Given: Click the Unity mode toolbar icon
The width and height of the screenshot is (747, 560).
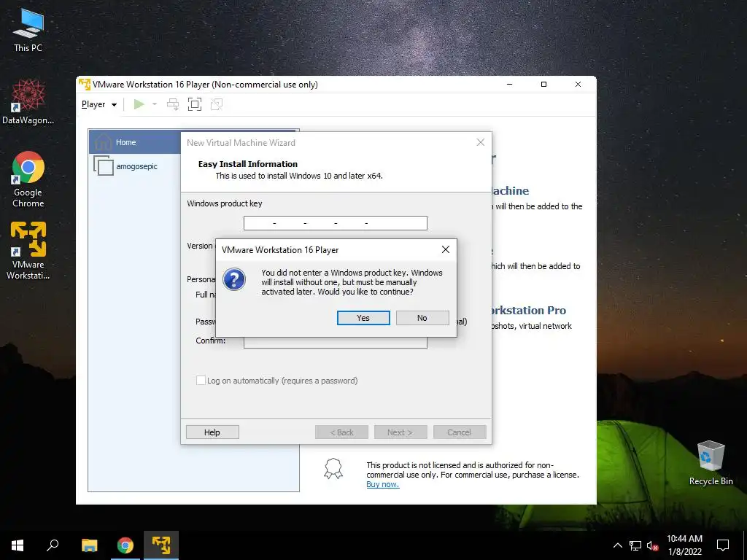Looking at the screenshot, I should click(x=216, y=104).
